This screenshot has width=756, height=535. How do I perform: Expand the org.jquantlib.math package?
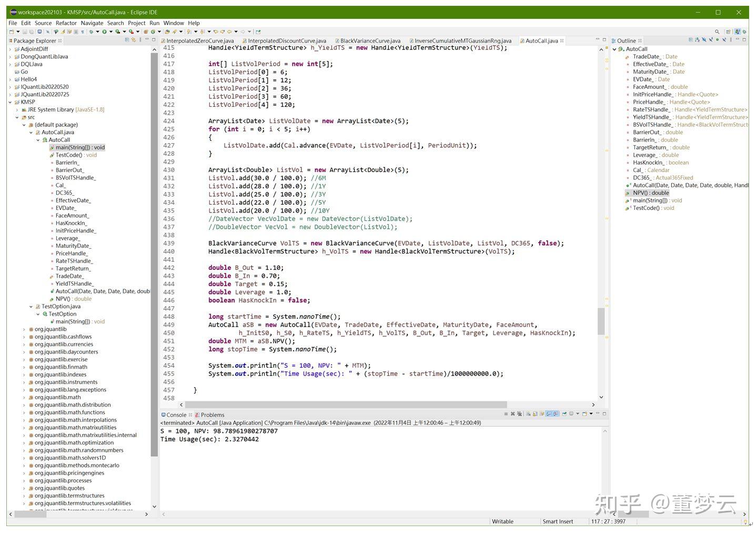pos(24,397)
